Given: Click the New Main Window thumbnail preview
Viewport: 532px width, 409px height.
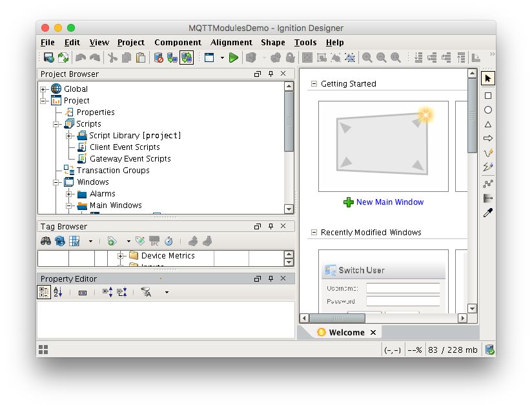Looking at the screenshot, I should pyautogui.click(x=384, y=146).
